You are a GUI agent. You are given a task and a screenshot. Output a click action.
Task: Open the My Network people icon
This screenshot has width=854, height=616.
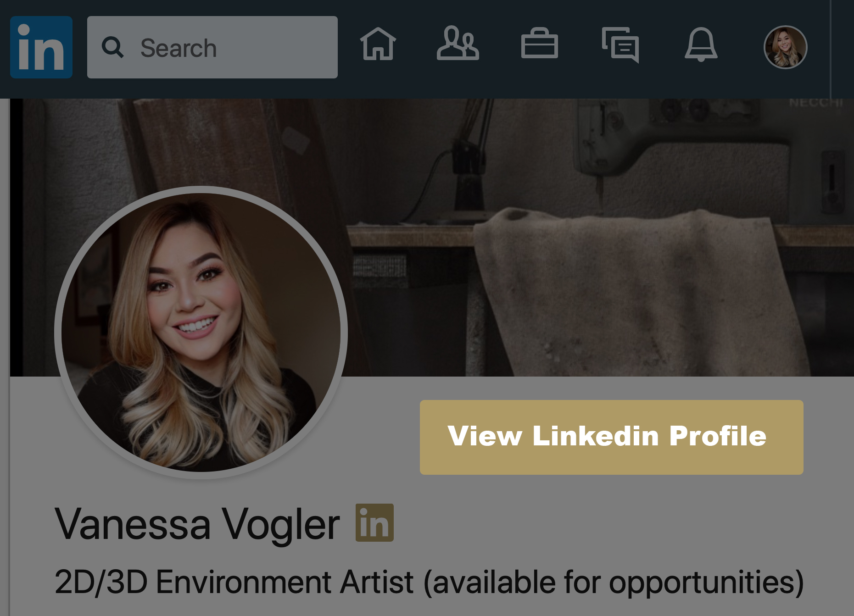pos(458,44)
